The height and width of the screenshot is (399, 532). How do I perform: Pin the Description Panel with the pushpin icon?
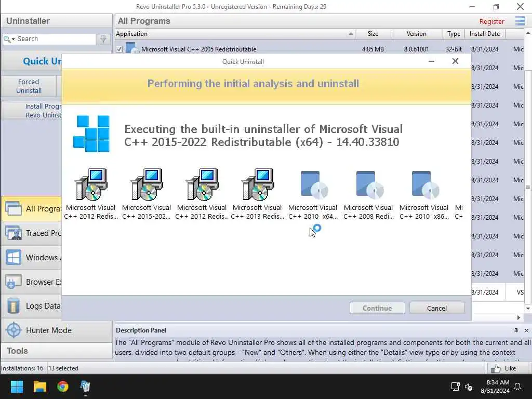[516, 330]
